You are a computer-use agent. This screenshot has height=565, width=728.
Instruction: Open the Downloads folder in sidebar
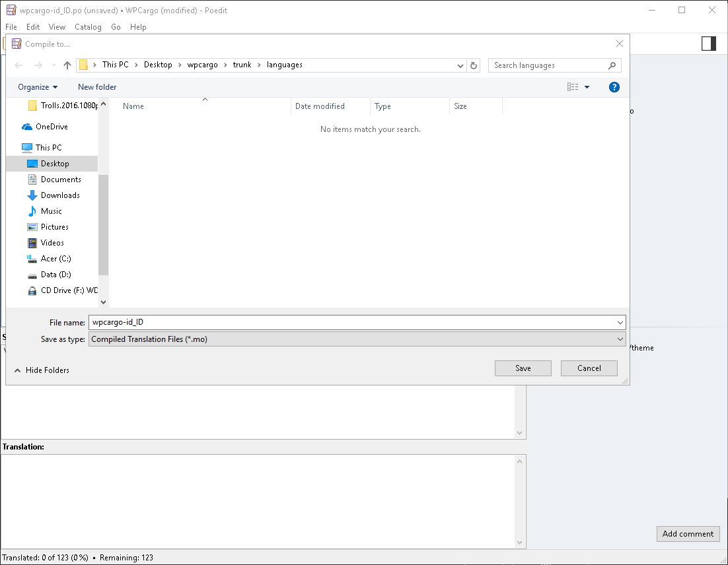tap(59, 195)
